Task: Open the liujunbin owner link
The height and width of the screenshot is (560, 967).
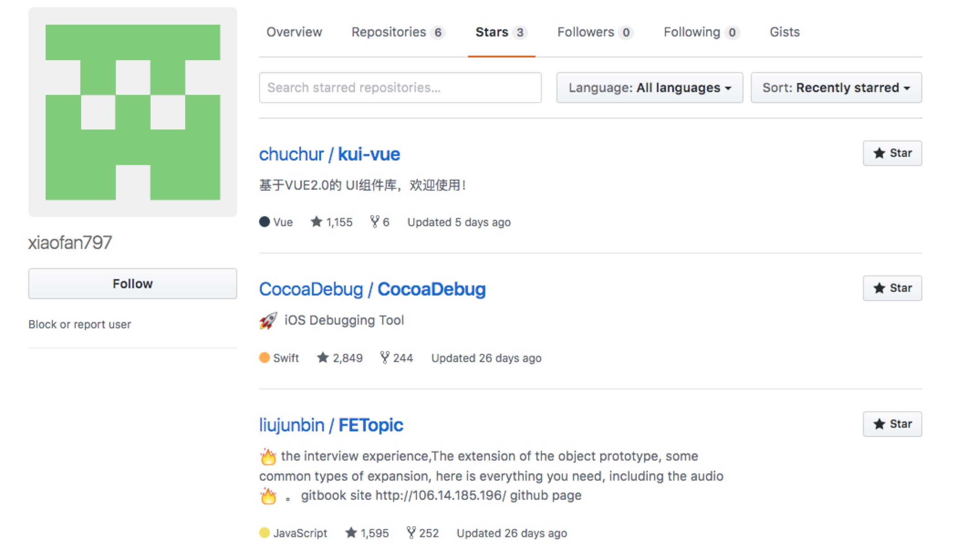Action: coord(291,425)
